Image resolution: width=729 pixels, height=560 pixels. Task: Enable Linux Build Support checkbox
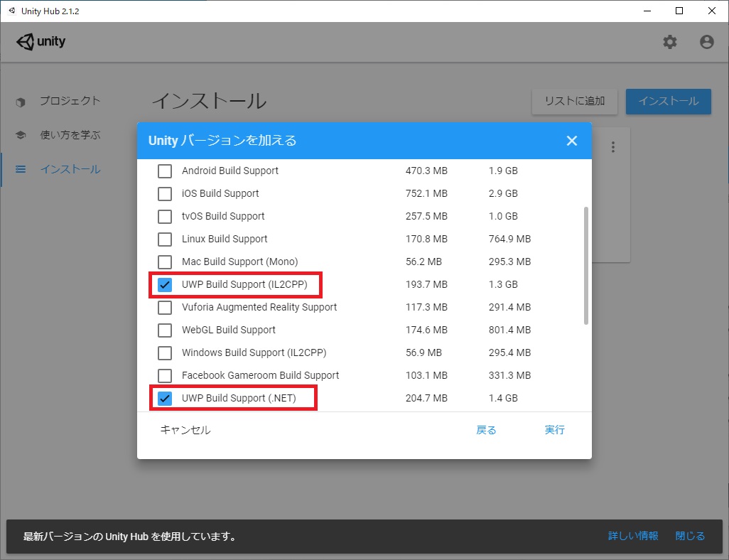pyautogui.click(x=165, y=239)
